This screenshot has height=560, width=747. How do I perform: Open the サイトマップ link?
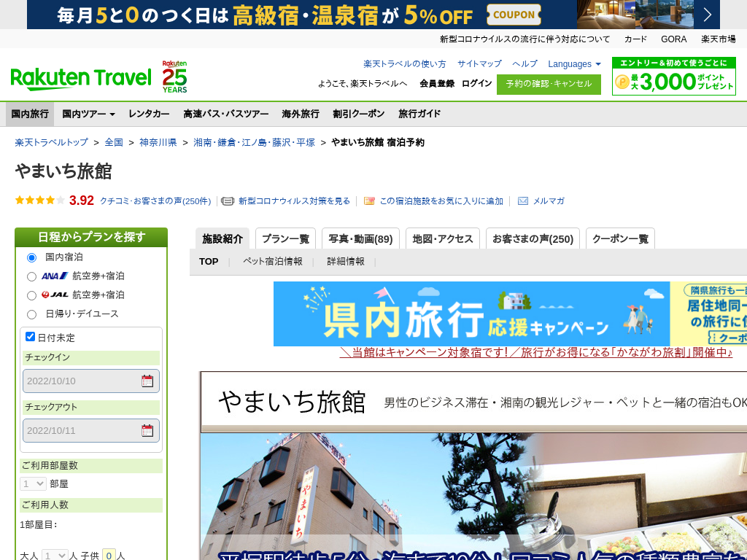point(479,64)
